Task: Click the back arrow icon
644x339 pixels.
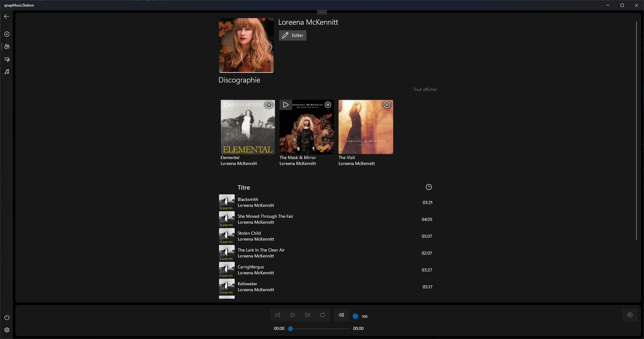Action: pos(7,17)
